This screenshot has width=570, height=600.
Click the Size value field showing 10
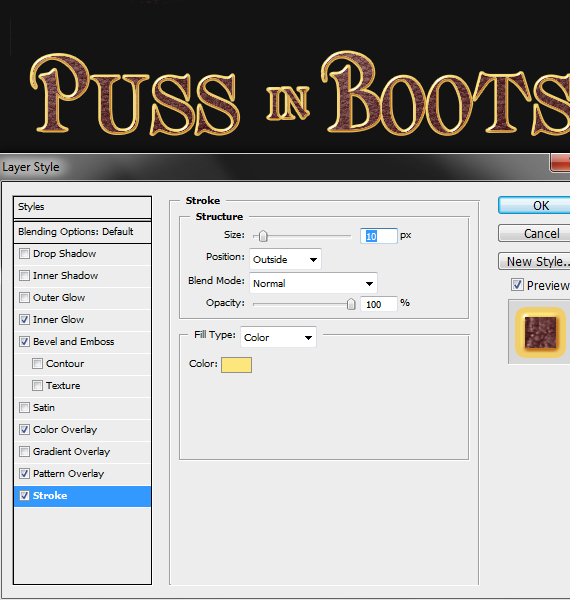click(x=378, y=236)
